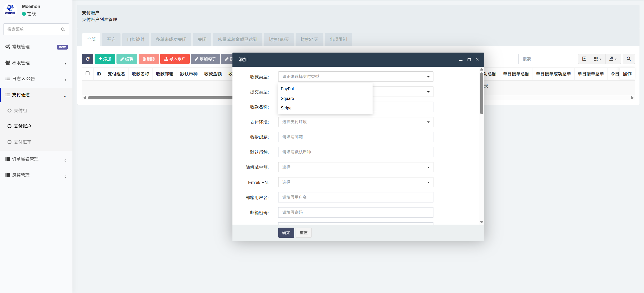The width and height of the screenshot is (644, 293).
Task: Click the refresh icon button
Action: (x=88, y=59)
